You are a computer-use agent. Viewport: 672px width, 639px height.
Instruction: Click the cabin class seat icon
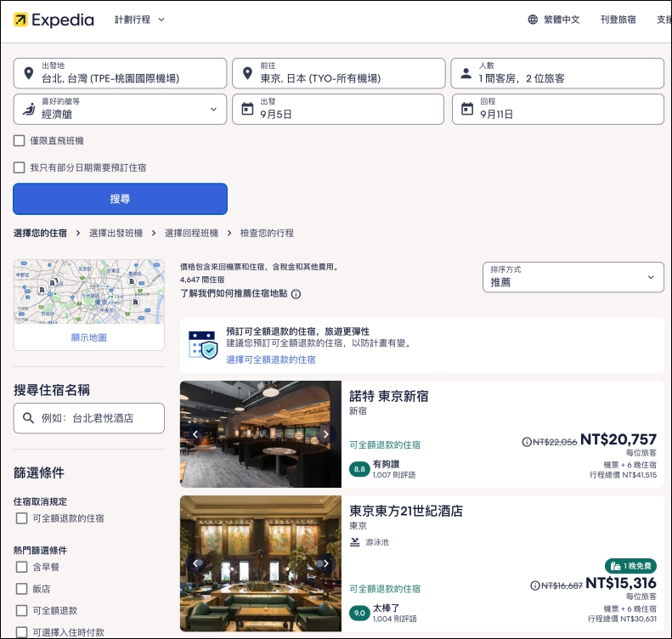[29, 110]
